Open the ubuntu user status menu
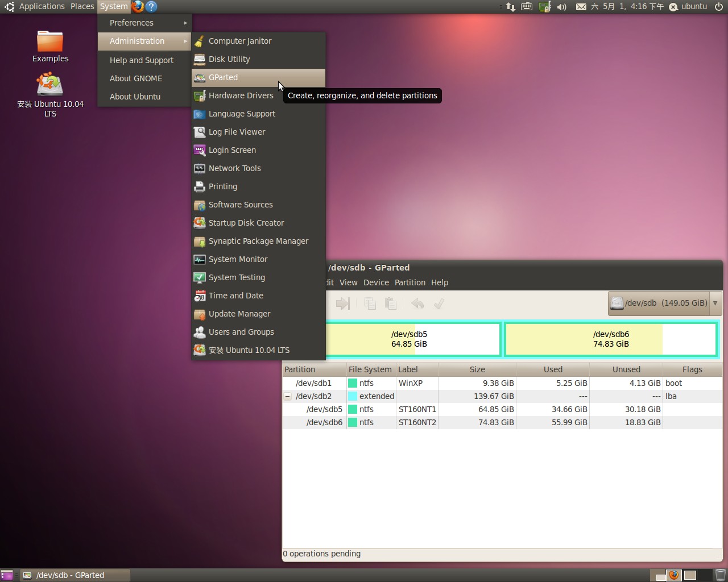The width and height of the screenshot is (728, 582). tap(688, 7)
